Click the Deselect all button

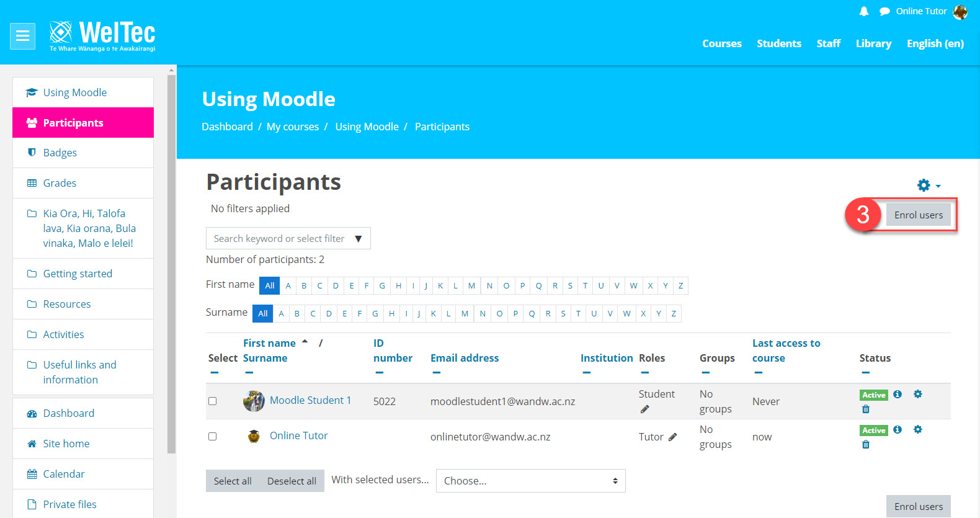tap(292, 481)
